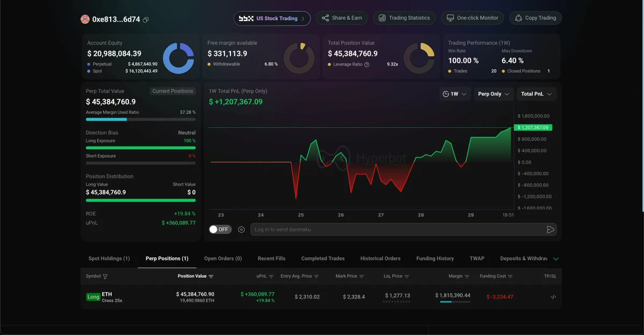
Task: Open Copy Trading
Action: pyautogui.click(x=536, y=18)
